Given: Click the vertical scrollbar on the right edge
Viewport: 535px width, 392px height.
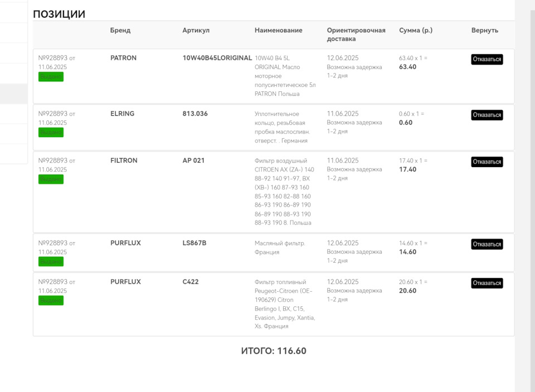Looking at the screenshot, I should pyautogui.click(x=524, y=195).
